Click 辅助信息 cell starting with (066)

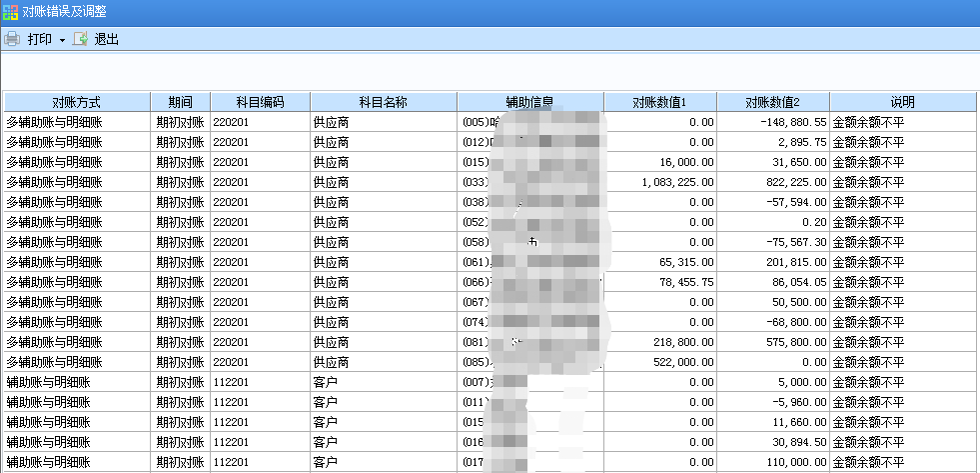[x=530, y=282]
